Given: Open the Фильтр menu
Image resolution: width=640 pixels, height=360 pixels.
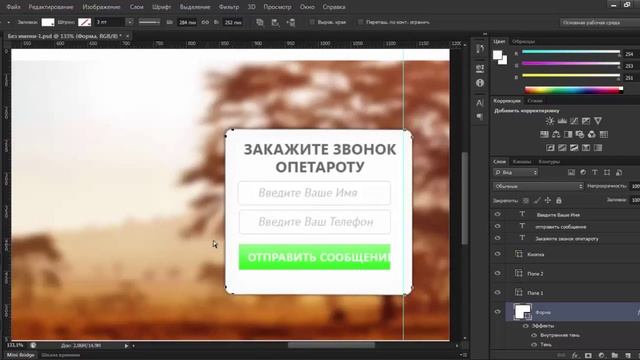Looking at the screenshot, I should (x=229, y=7).
